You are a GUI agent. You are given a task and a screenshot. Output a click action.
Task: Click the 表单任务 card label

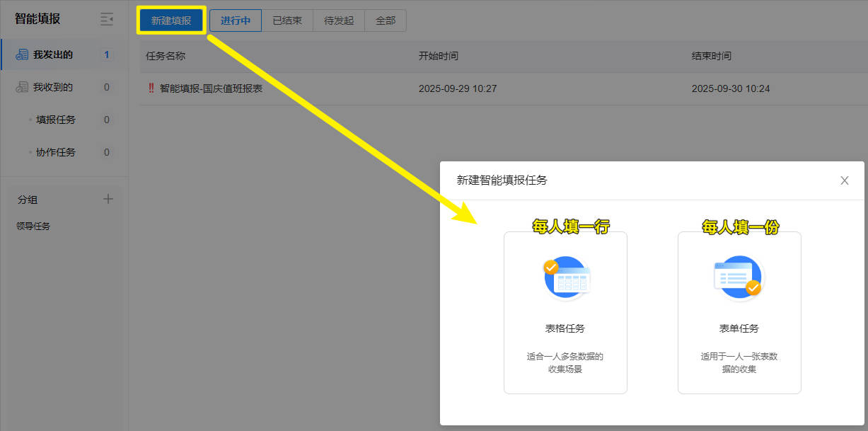point(739,328)
